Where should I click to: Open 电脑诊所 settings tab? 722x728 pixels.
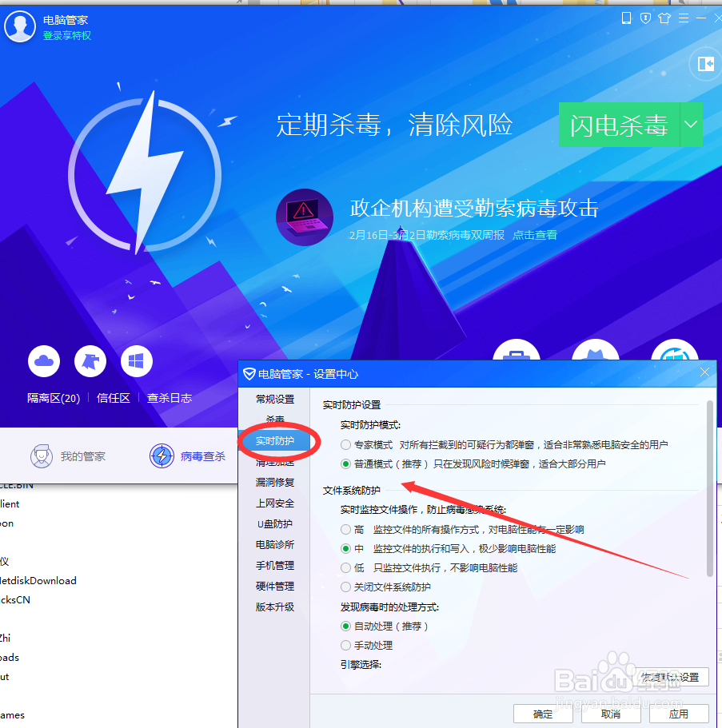click(275, 545)
